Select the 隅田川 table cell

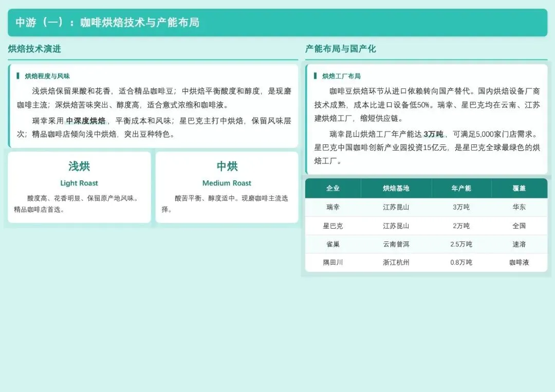coord(332,263)
